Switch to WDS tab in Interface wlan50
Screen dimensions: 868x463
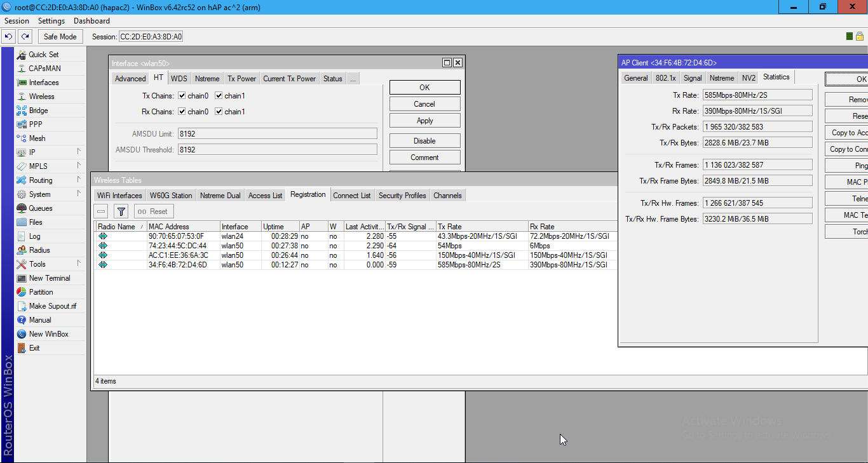click(179, 79)
